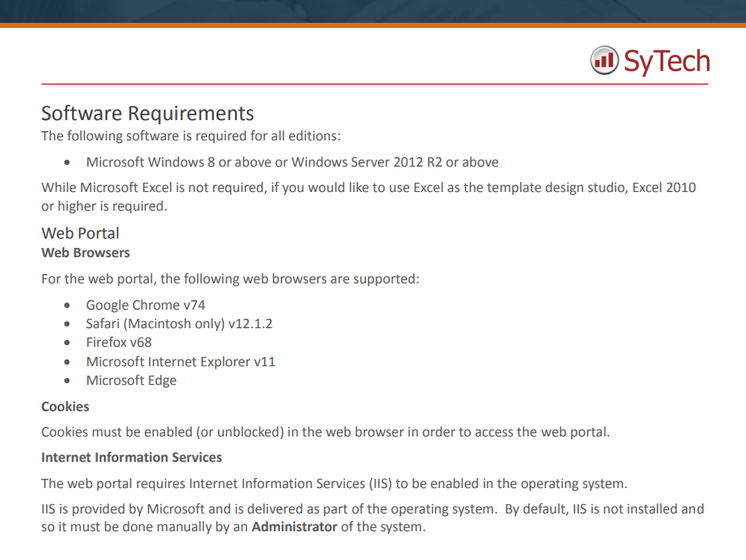Click the Software Requirements heading
This screenshot has height=560, width=746.
[147, 113]
